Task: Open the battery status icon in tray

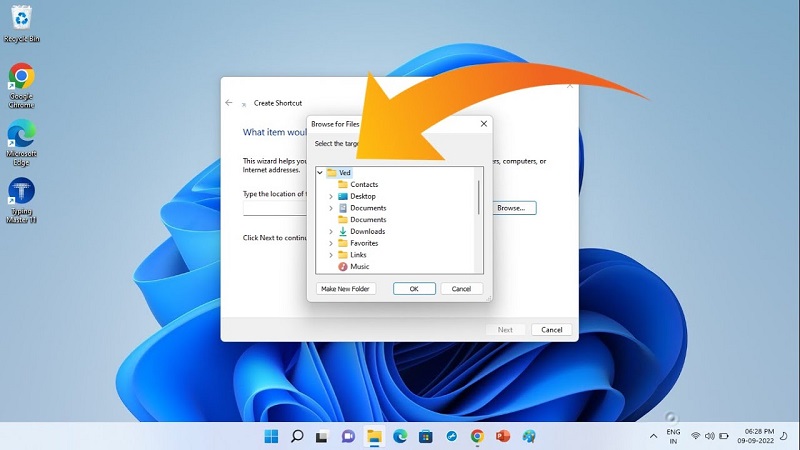Action: point(724,436)
